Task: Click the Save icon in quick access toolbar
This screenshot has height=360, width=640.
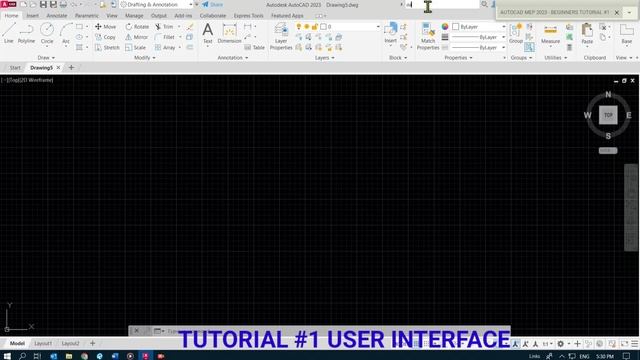Action: (43, 4)
